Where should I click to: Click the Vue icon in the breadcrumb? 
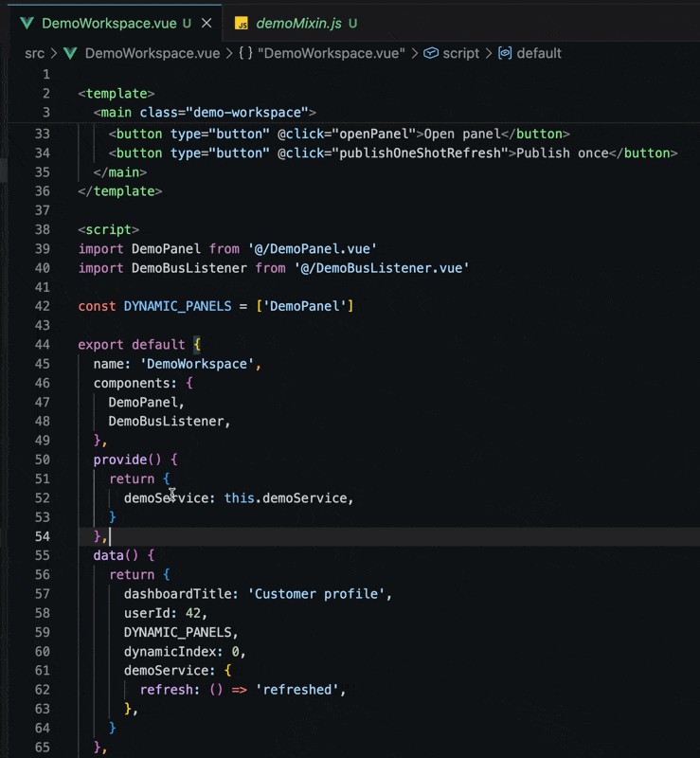71,53
